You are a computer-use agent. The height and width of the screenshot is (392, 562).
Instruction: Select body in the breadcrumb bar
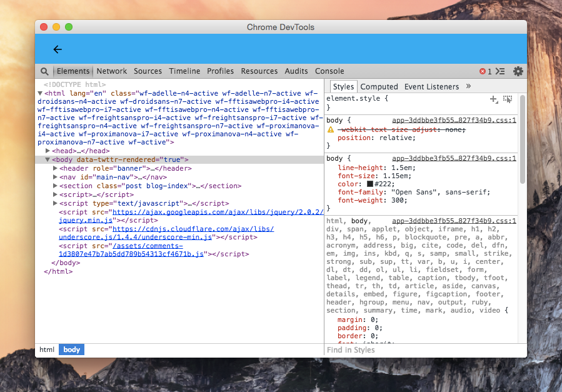tap(71, 349)
